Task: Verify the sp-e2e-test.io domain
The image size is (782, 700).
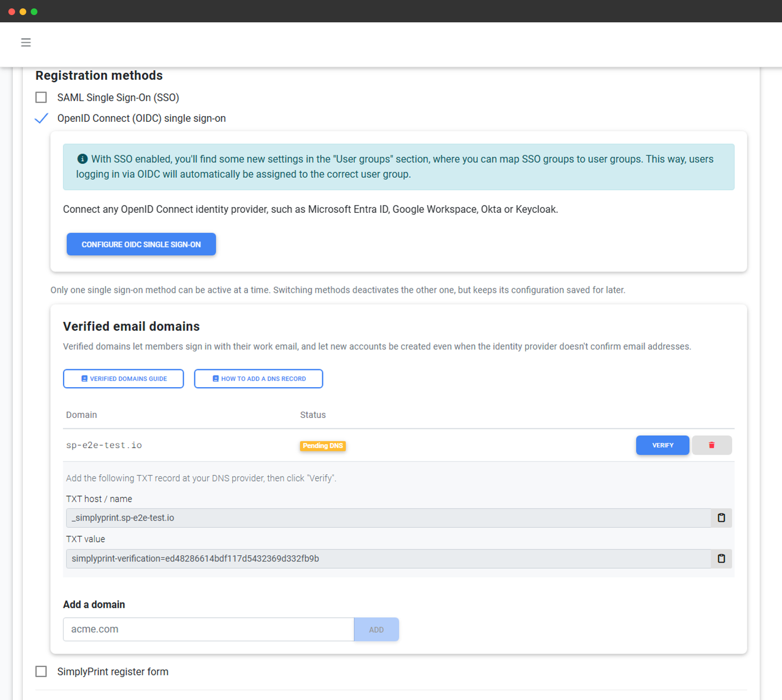Action: tap(662, 445)
